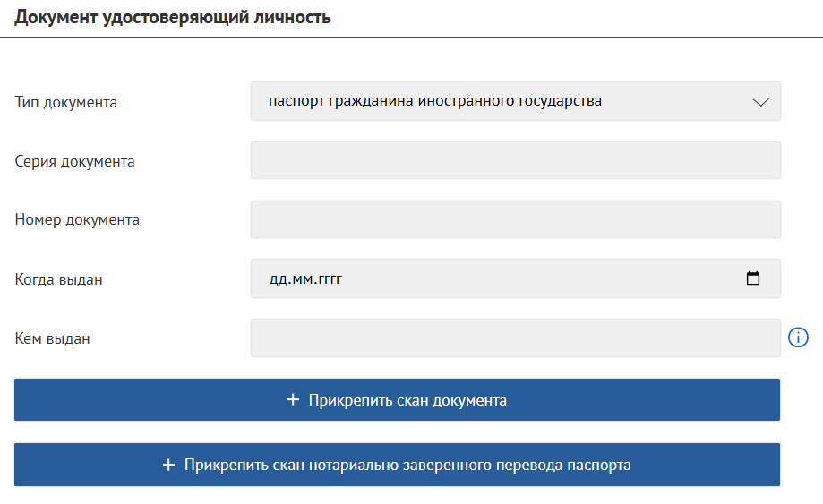Click plus icon on Прикрепить скан документа
The width and height of the screenshot is (823, 504).
[293, 400]
